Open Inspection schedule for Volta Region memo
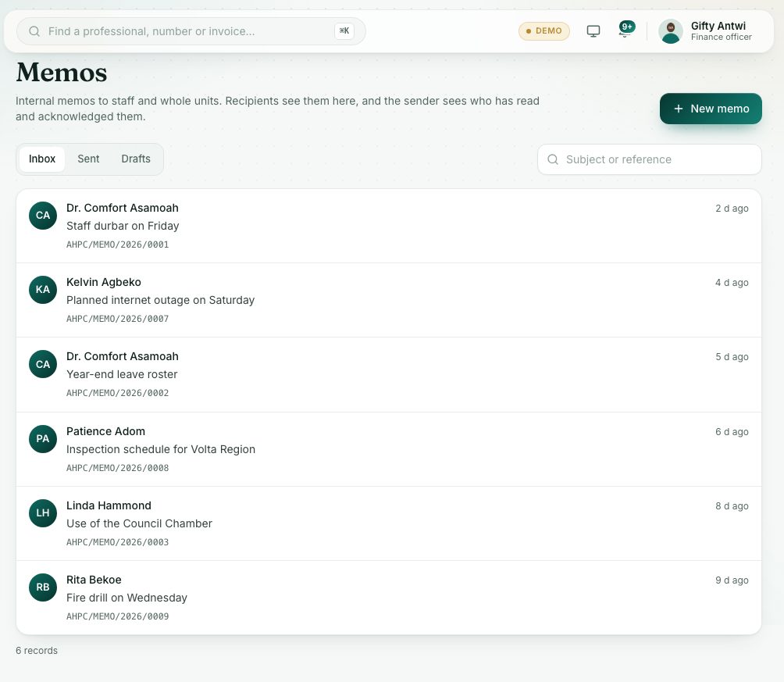 click(389, 449)
